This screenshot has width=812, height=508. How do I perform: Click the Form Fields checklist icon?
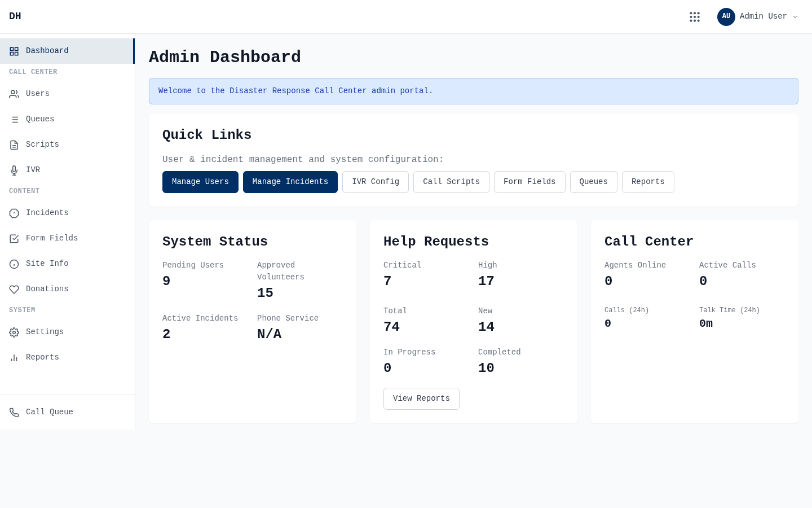14,238
